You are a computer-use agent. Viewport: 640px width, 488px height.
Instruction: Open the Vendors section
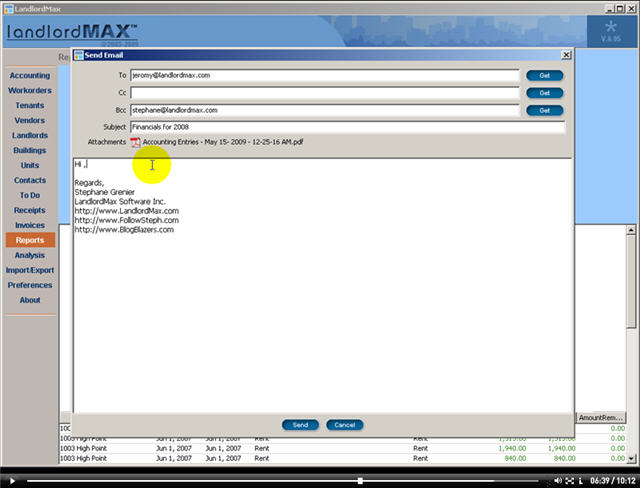coord(30,120)
